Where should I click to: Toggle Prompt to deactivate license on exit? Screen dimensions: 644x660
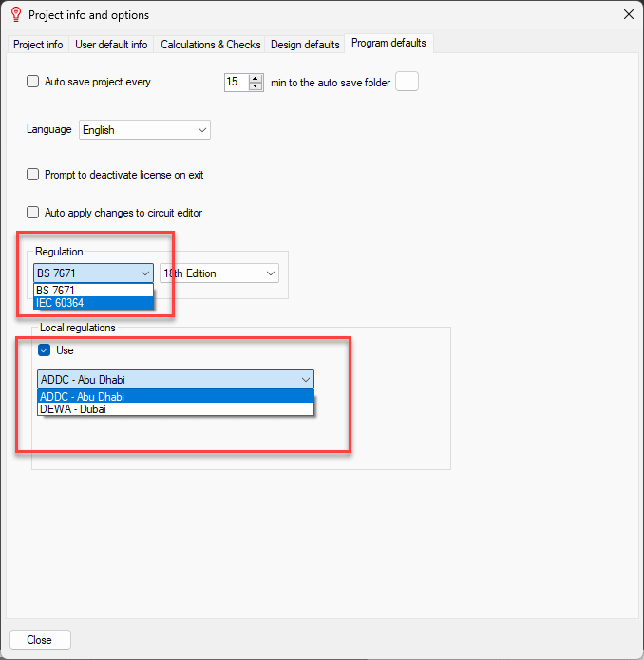(x=33, y=175)
